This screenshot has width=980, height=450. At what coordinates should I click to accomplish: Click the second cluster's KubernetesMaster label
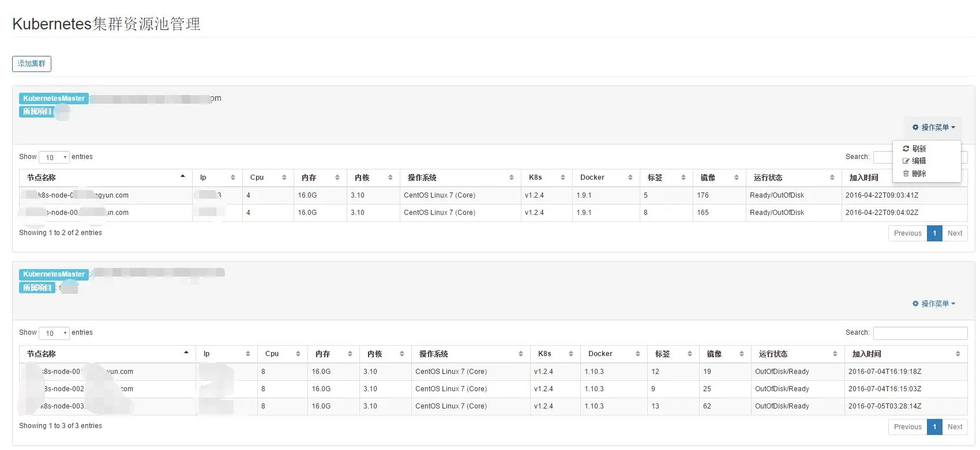point(54,274)
